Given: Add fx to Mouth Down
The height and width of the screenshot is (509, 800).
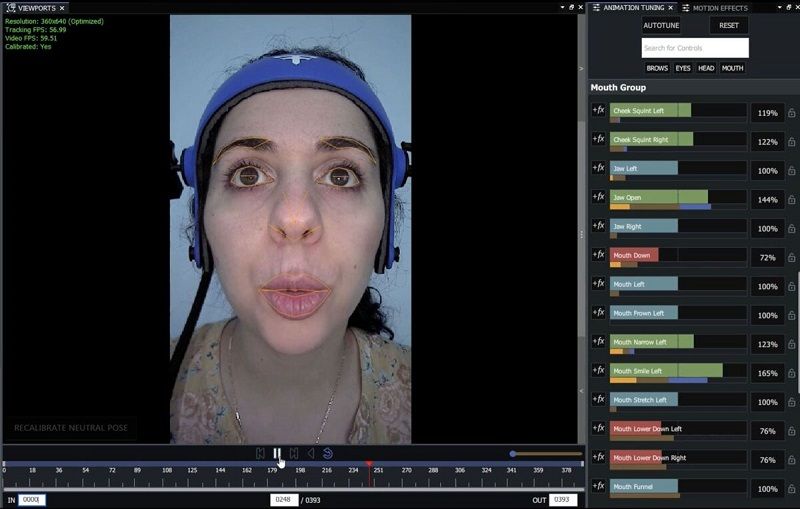Looking at the screenshot, I should 598,254.
